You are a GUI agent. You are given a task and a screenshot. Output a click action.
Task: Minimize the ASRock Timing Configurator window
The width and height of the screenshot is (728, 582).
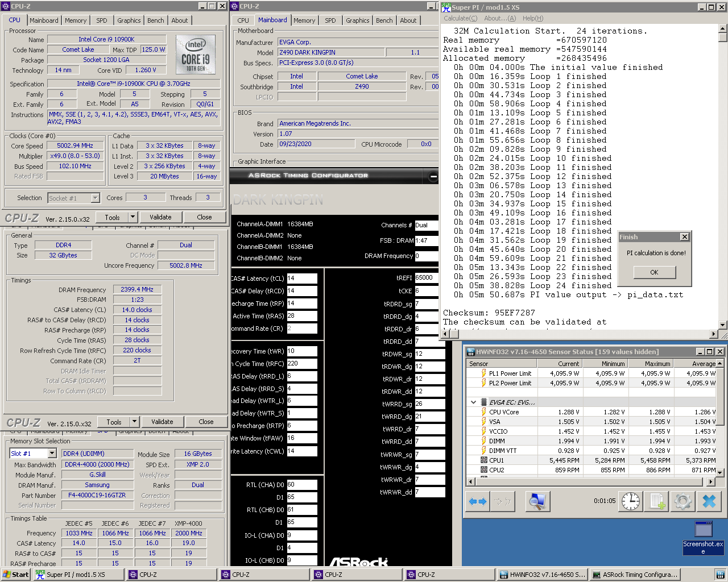[x=433, y=177]
